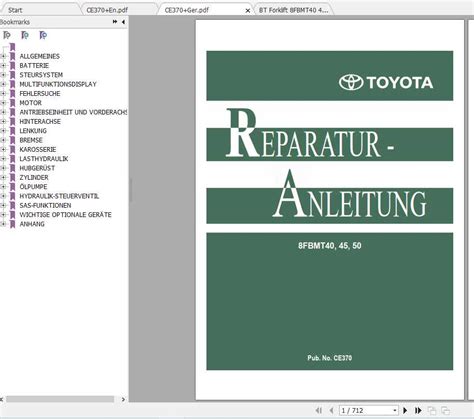
Task: Expand the STEURSYSTEM bookmark node
Action: (x=3, y=75)
